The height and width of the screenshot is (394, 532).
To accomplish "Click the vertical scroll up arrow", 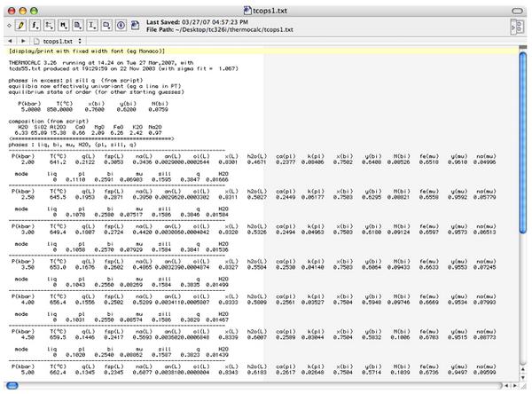I will (x=523, y=369).
